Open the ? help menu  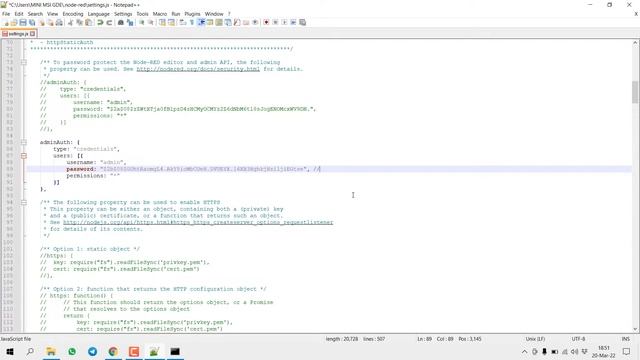(229, 14)
